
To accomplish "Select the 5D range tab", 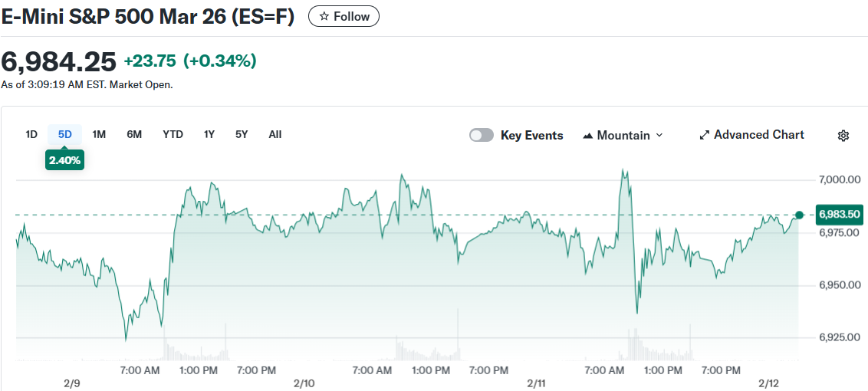I will [64, 135].
